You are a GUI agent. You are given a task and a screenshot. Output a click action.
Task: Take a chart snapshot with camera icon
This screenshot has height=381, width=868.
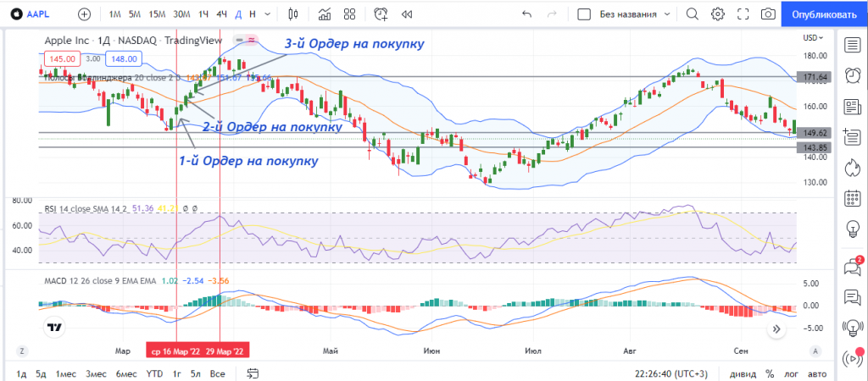[x=768, y=14]
